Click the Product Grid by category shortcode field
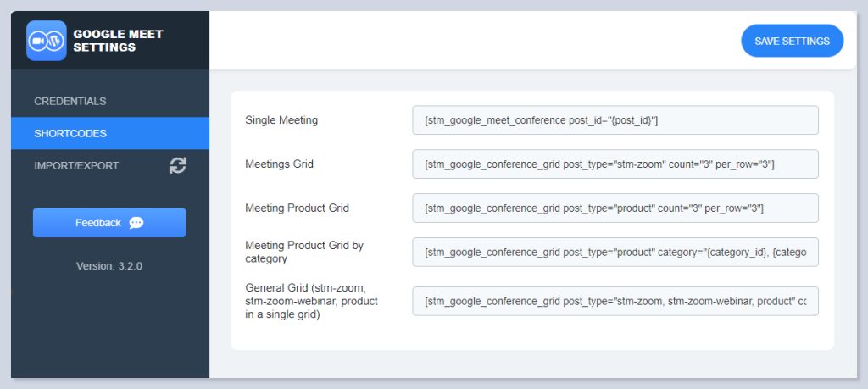868x389 pixels. [615, 252]
